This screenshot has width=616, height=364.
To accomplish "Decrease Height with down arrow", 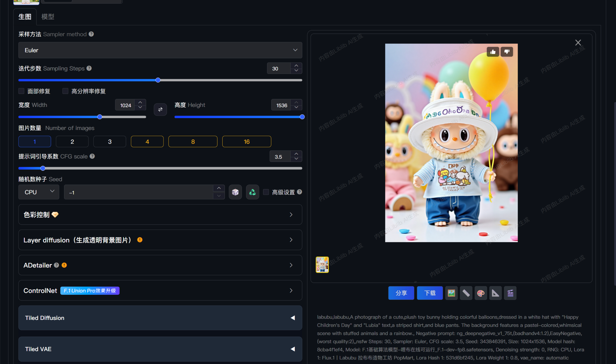I will pyautogui.click(x=296, y=107).
